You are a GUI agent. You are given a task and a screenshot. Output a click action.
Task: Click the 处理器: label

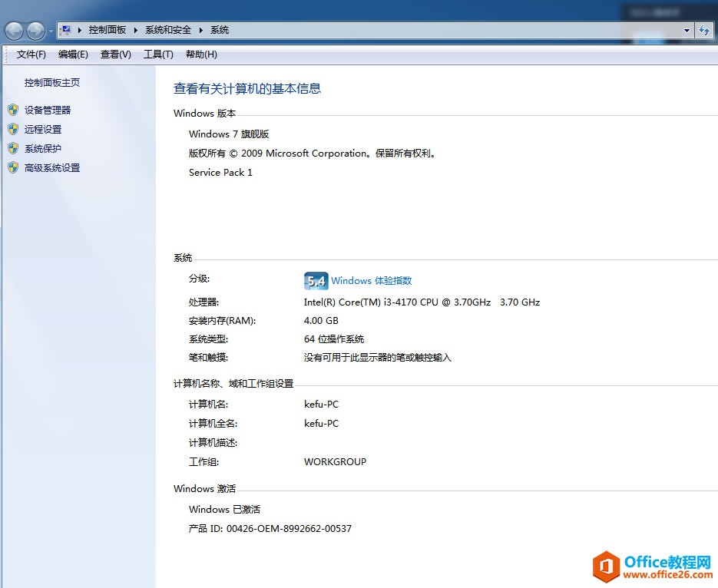(x=203, y=302)
